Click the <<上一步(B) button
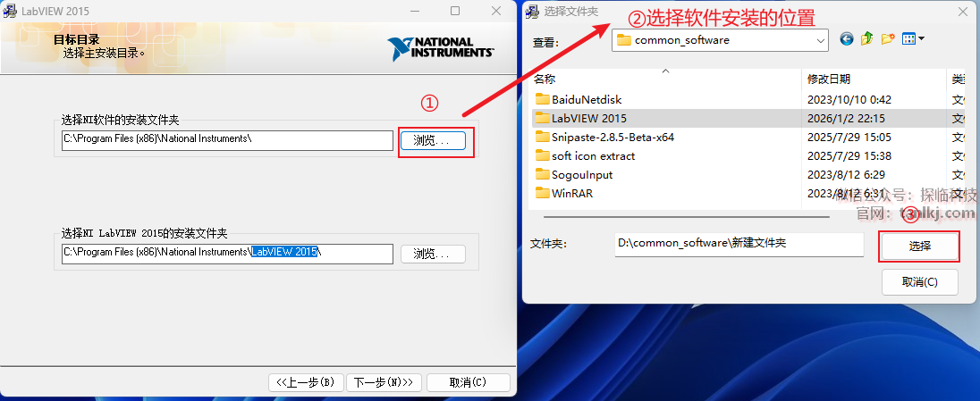This screenshot has height=401, width=980. tap(306, 382)
